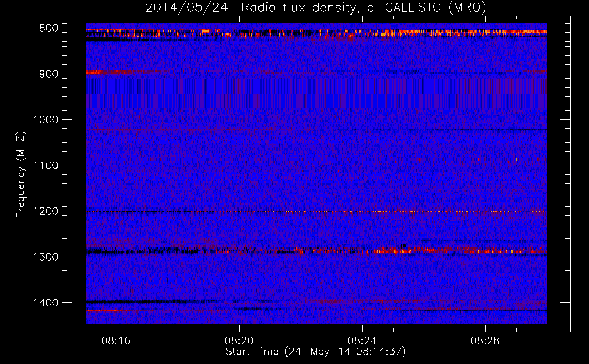Select the 1400 frequency axis label

coord(46,303)
